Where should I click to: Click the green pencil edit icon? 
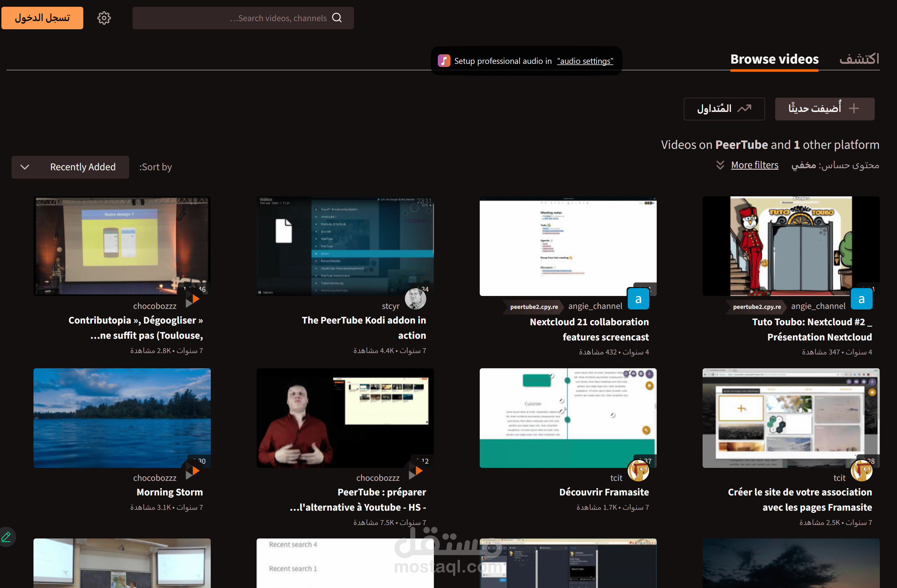click(x=6, y=537)
